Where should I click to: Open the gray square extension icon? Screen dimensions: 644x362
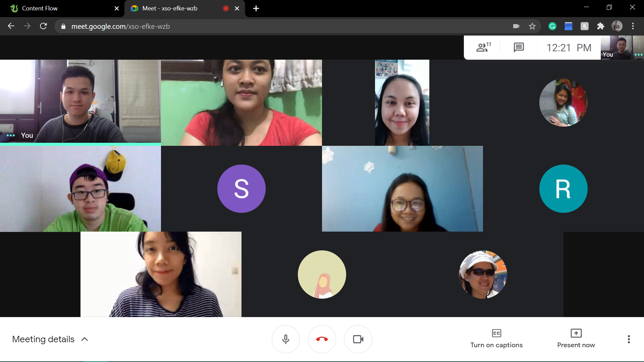585,26
